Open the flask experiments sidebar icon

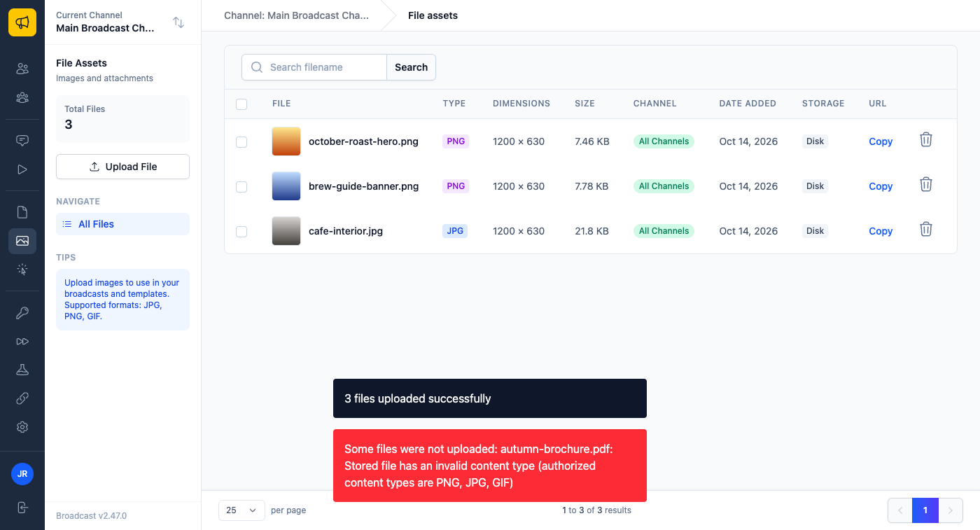(x=22, y=370)
